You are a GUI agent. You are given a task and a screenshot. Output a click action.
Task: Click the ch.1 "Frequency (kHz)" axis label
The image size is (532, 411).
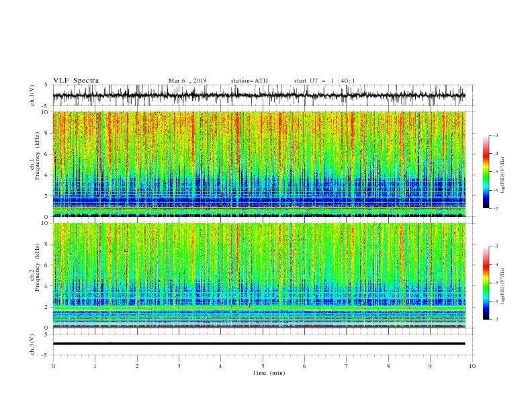pyautogui.click(x=37, y=156)
